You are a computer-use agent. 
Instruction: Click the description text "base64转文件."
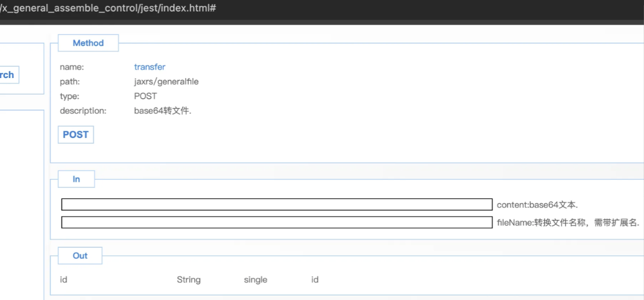163,111
